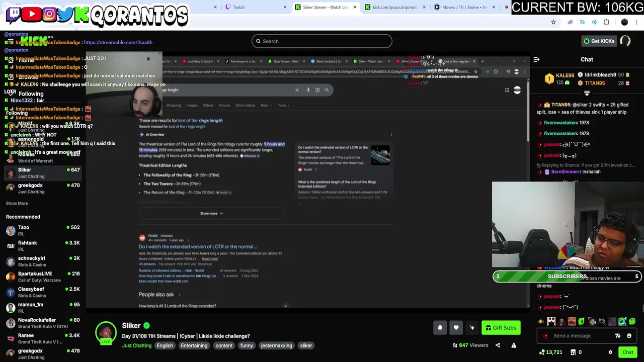This screenshot has height=362, width=644.
Task: Open Ramee channel in Recommended
Action: (x=43, y=338)
